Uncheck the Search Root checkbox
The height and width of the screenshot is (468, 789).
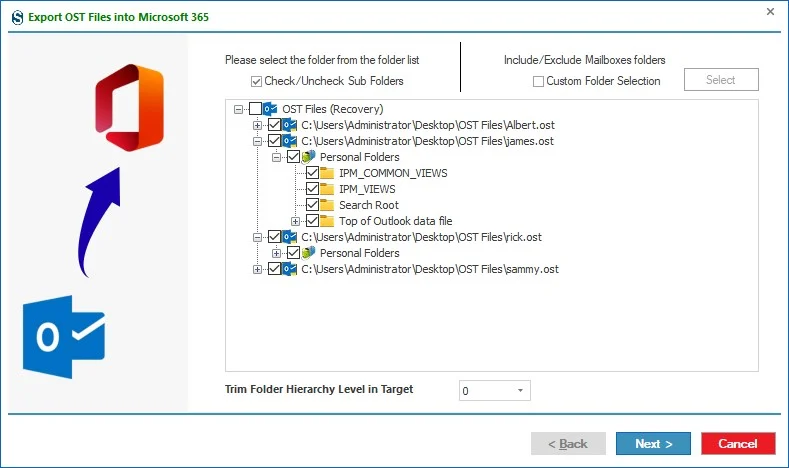click(312, 205)
